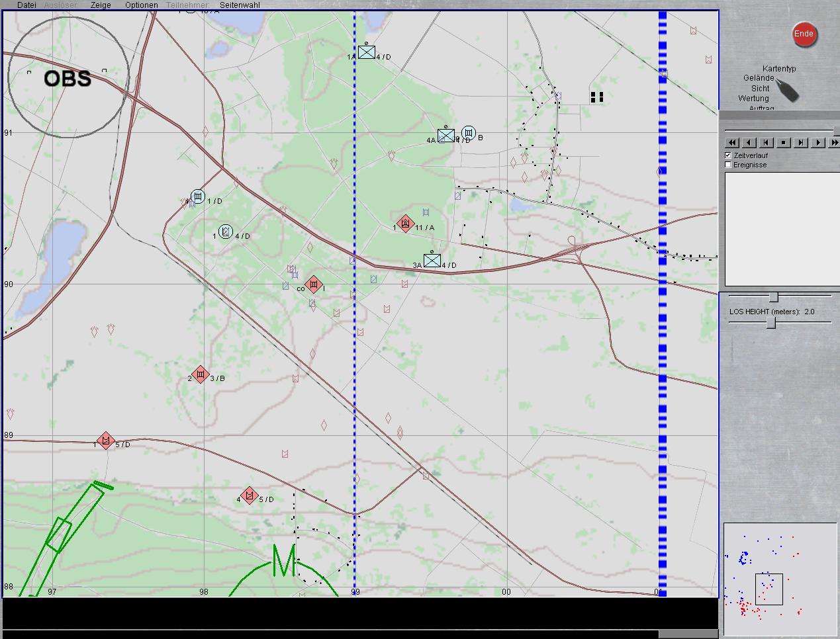Select blue unit icon 3A 4/D
Image resolution: width=840 pixels, height=639 pixels.
pyautogui.click(x=432, y=261)
